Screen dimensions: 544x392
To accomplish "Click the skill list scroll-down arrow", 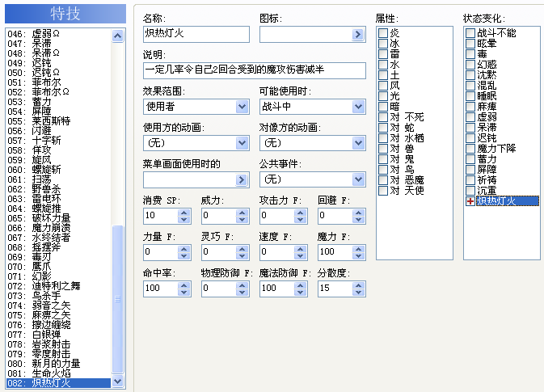I will coord(118,381).
